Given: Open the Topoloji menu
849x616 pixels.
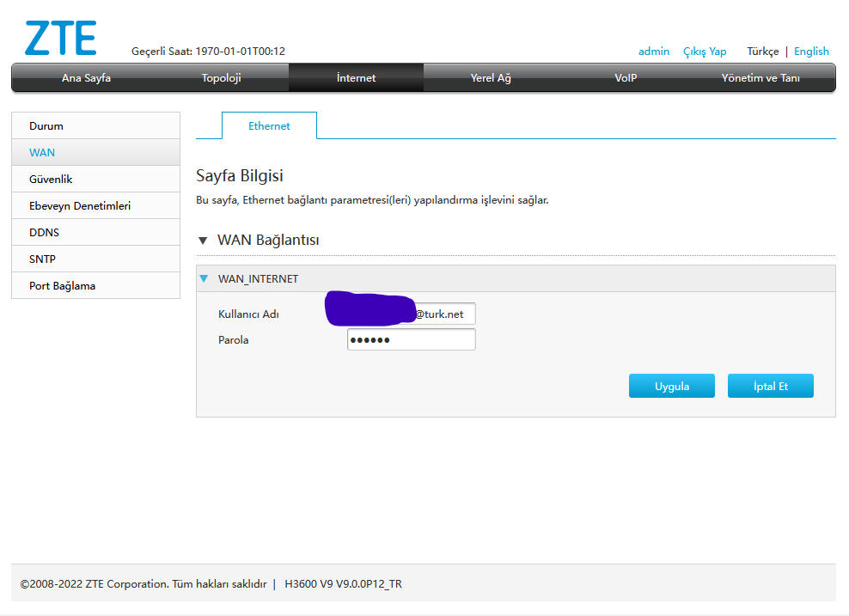Looking at the screenshot, I should [221, 78].
